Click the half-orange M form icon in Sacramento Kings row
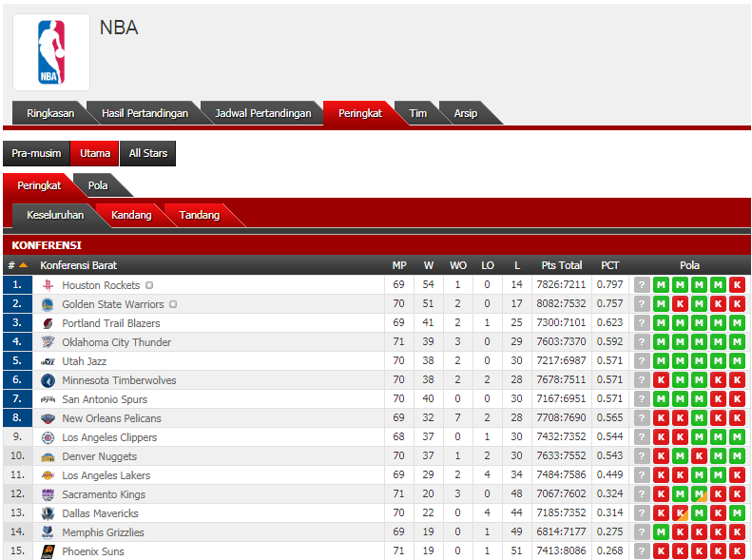 (700, 494)
